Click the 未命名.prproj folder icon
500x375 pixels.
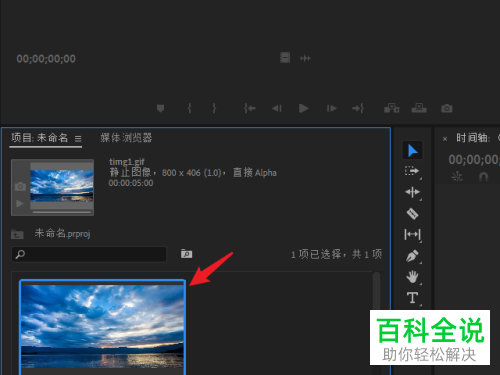coord(17,234)
